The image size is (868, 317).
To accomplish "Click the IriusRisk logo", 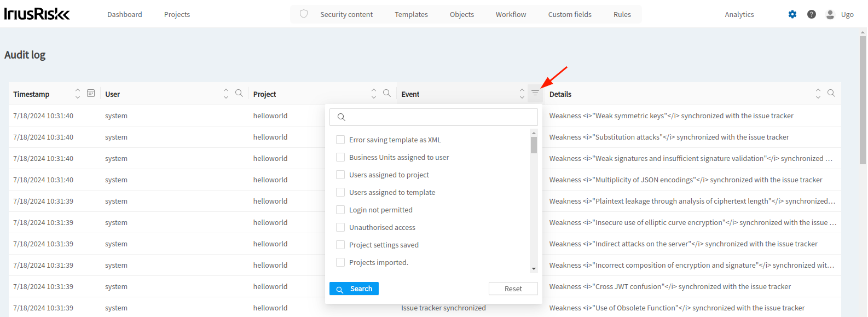I will click(37, 14).
